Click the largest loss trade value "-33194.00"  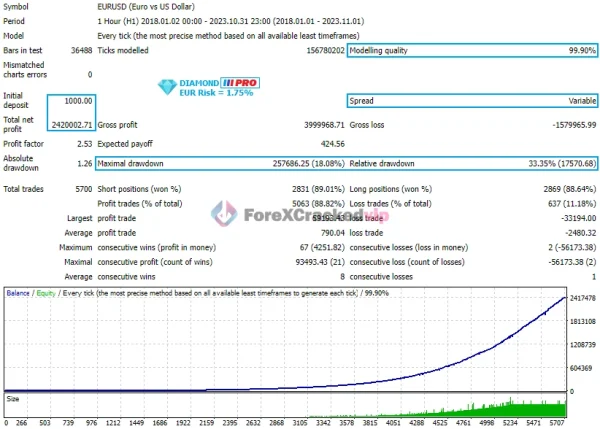[x=578, y=219]
